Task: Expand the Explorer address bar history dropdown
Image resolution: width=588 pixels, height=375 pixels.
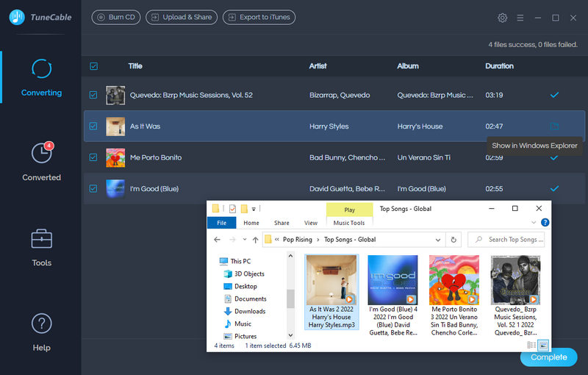Action: tap(439, 240)
